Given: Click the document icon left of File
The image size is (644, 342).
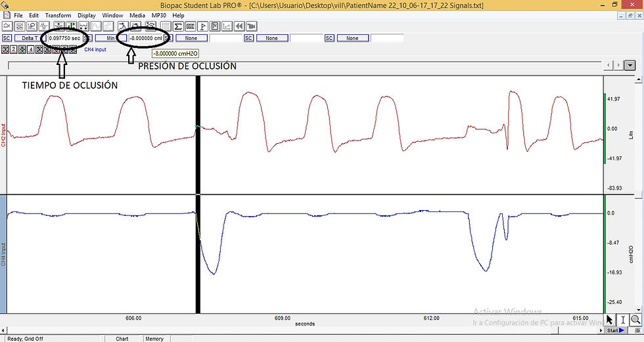Looking at the screenshot, I should (7, 15).
